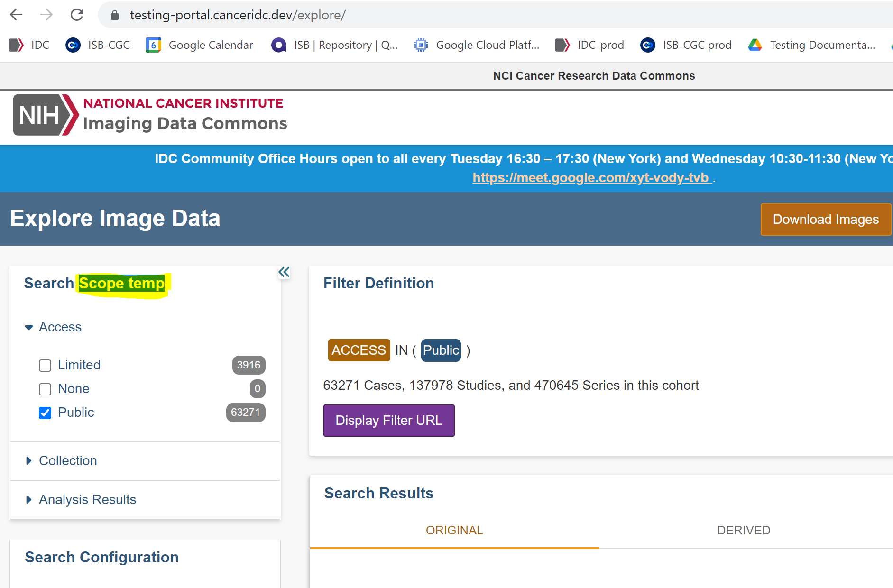893x588 pixels.
Task: Open the Google Cloud Platform bookmark
Action: [477, 45]
